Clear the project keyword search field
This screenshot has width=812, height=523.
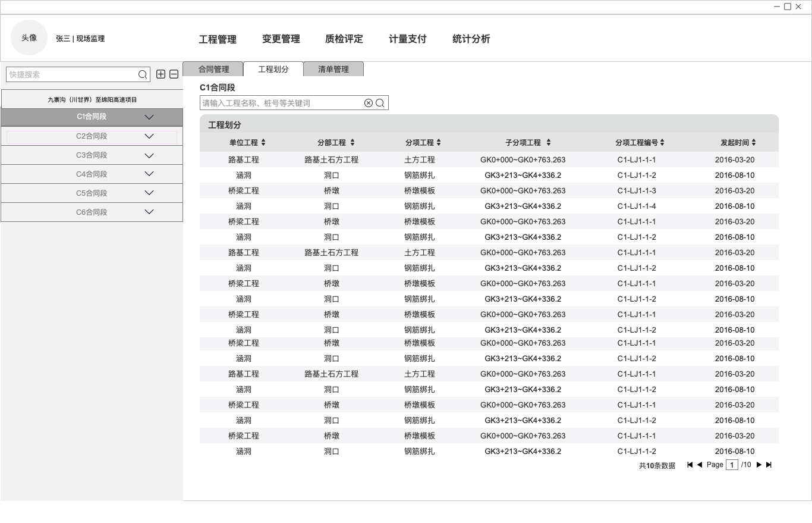pyautogui.click(x=369, y=103)
